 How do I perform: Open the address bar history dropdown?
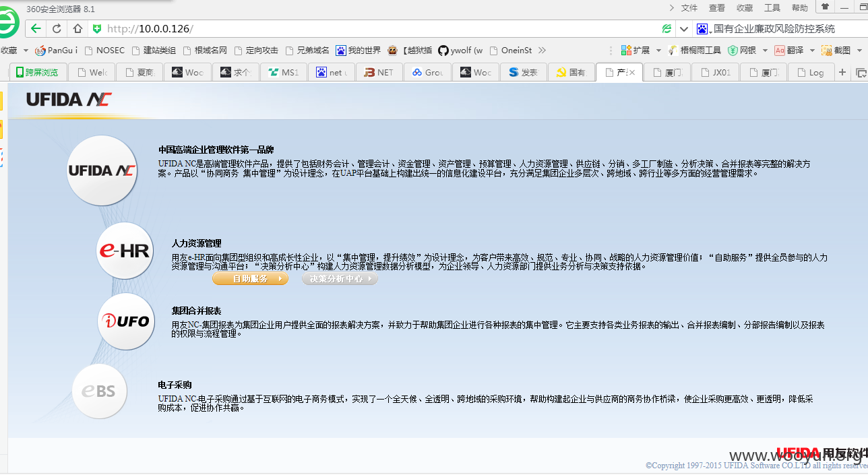tap(684, 29)
